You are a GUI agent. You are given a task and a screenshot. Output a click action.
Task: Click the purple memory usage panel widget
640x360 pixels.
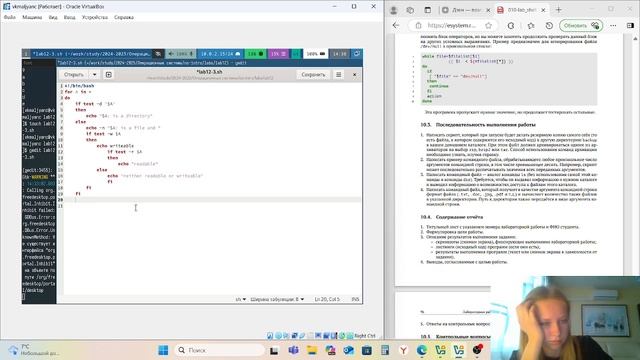click(x=278, y=53)
